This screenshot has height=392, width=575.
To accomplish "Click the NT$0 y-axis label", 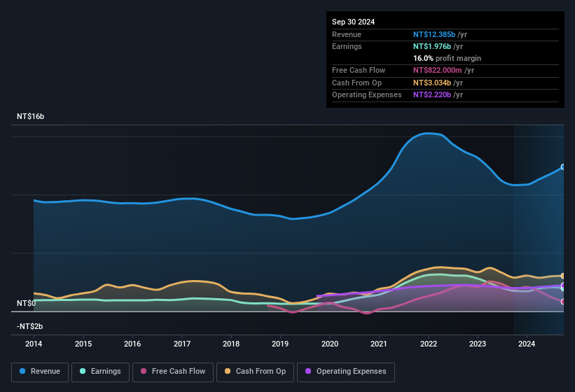I will pyautogui.click(x=26, y=303).
